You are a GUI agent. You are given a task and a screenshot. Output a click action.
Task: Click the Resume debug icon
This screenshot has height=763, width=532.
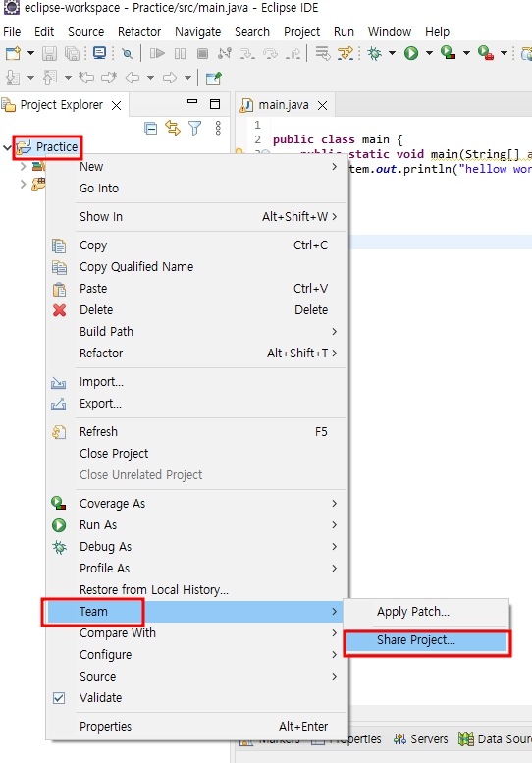(157, 53)
